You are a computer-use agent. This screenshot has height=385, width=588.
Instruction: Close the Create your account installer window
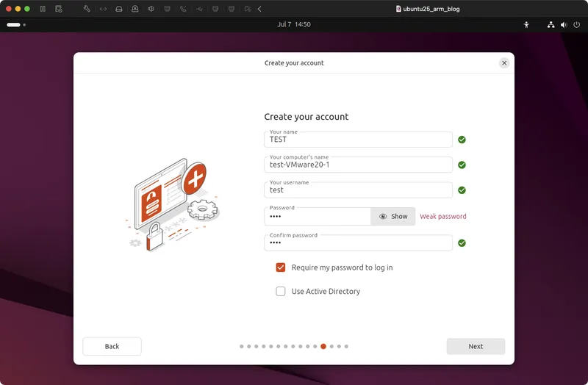tap(504, 63)
